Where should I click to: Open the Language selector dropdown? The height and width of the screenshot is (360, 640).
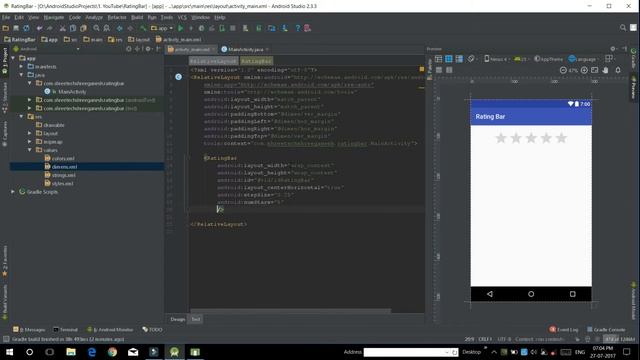pos(583,59)
